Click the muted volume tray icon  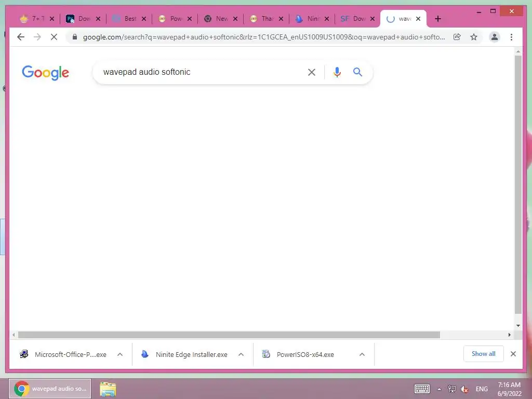pyautogui.click(x=464, y=389)
